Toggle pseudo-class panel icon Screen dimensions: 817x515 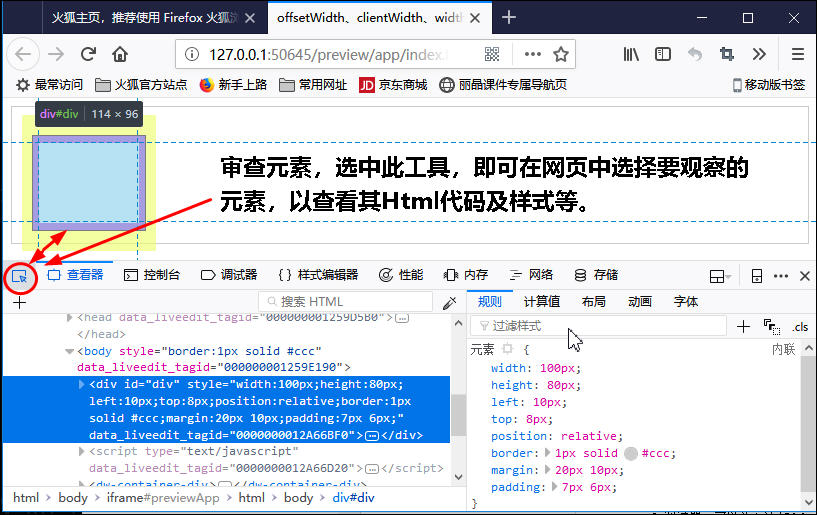[x=772, y=327]
